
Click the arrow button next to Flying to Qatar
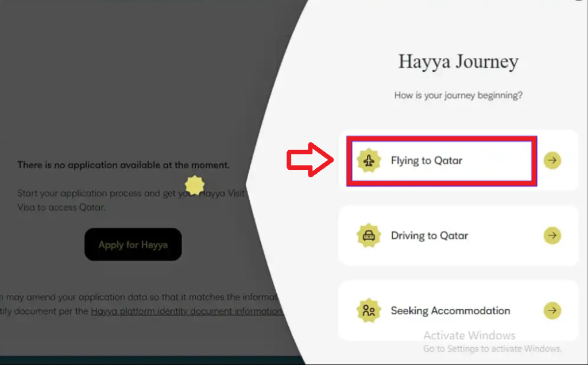click(552, 160)
